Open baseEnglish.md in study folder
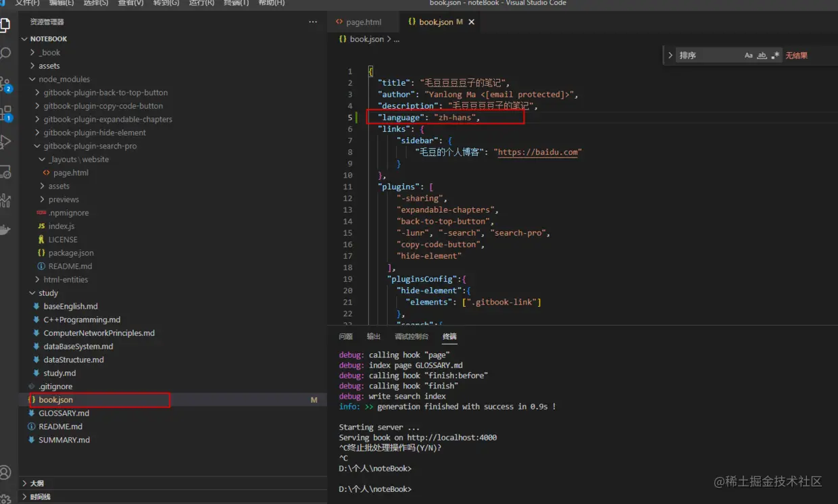This screenshot has height=504, width=838. (x=71, y=307)
